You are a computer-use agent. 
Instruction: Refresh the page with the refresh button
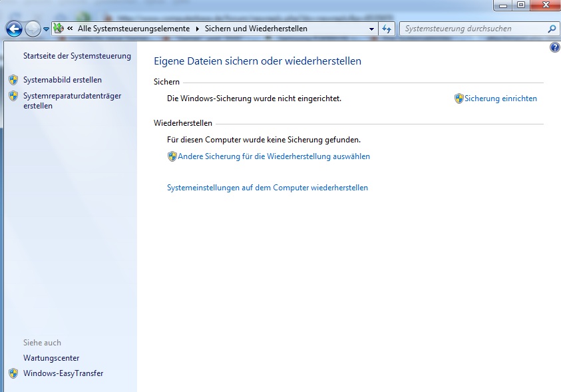point(387,29)
